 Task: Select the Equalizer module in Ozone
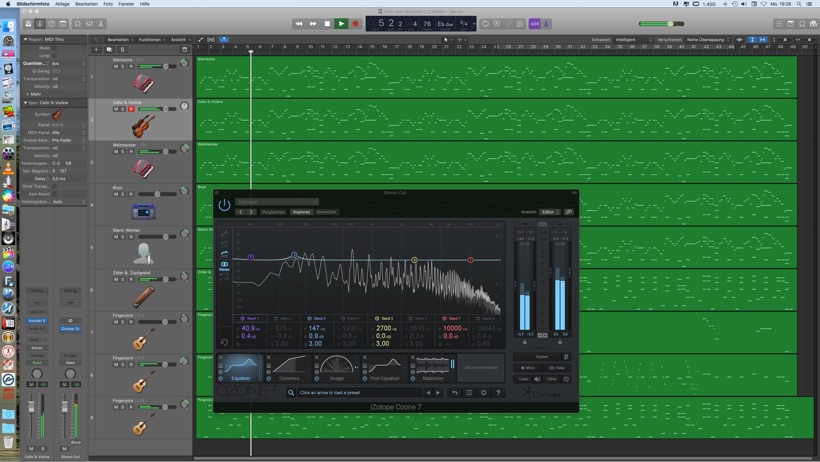click(241, 368)
